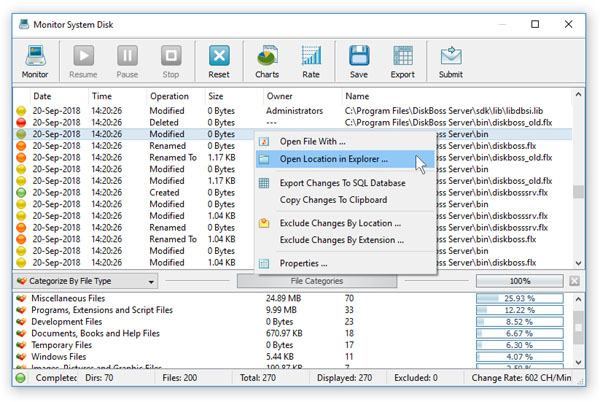Viewport: 600px width, 402px height.
Task: Choose Open File With... menu entry
Action: 345,142
